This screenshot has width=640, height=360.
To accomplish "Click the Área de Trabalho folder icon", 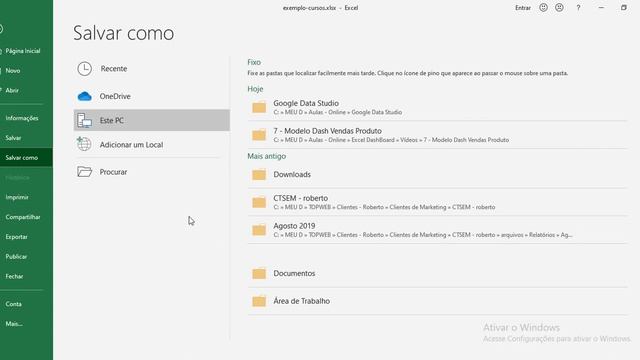I will 259,301.
